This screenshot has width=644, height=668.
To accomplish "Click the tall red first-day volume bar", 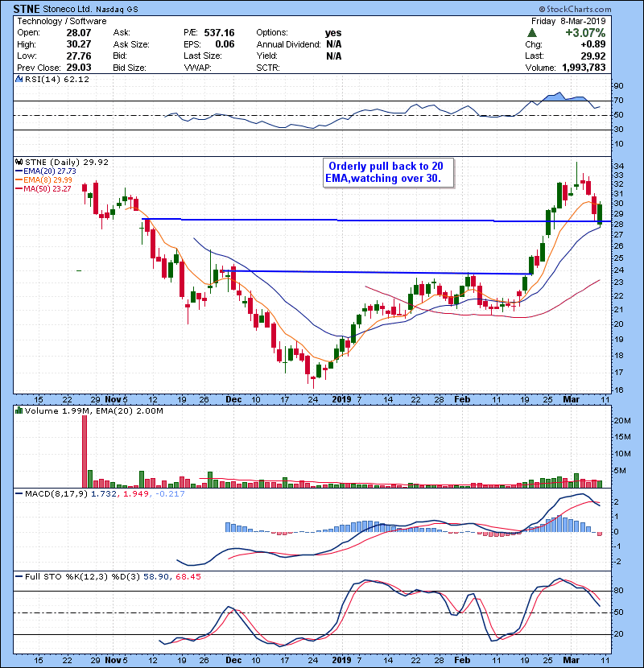I will point(85,452).
